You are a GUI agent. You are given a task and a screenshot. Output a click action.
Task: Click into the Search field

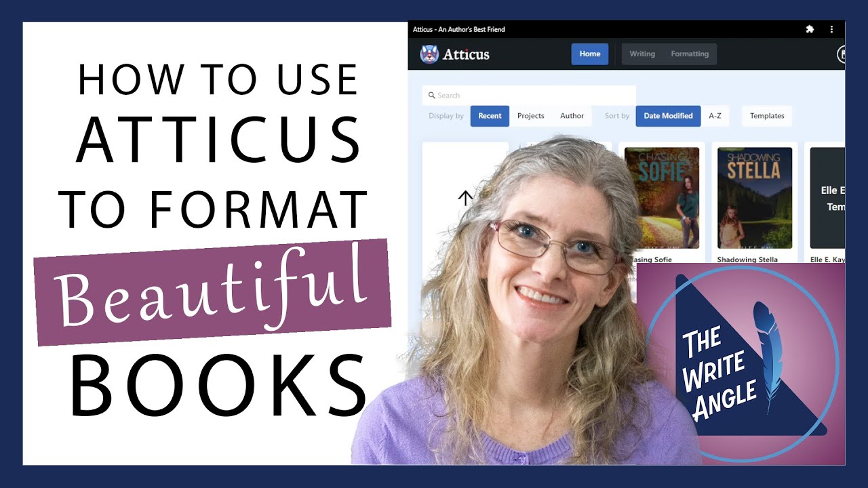[x=529, y=96]
